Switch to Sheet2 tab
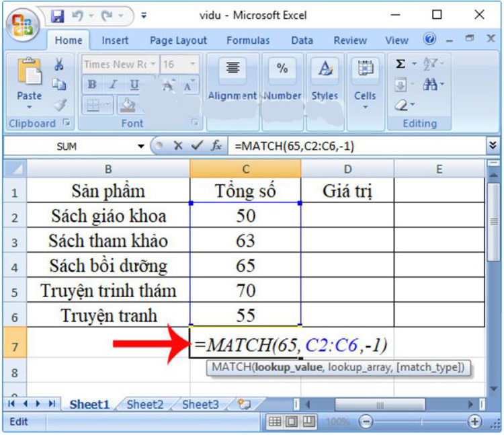Viewport: 504px width, 435px height. [x=145, y=405]
